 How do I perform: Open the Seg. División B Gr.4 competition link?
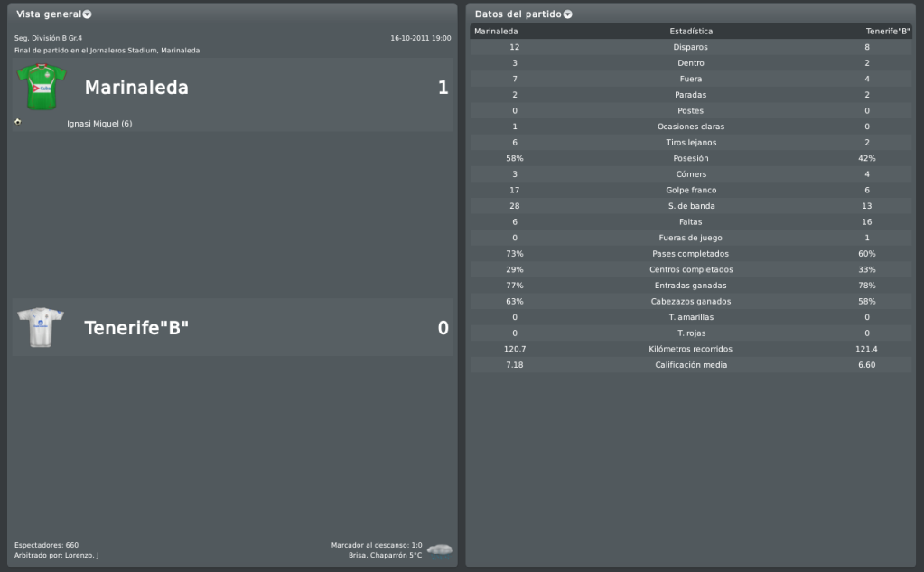click(x=54, y=38)
